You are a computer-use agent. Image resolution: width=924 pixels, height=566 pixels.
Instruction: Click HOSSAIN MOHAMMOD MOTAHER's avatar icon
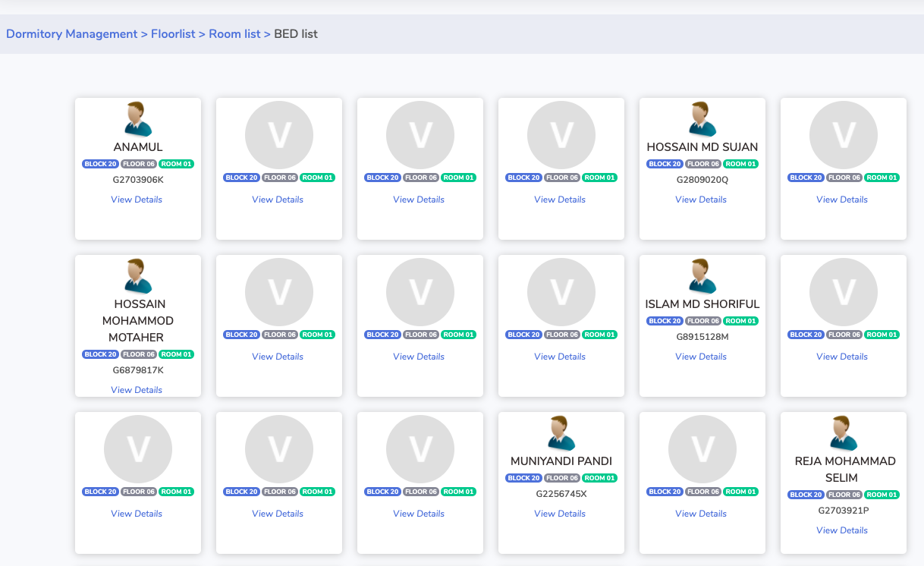[x=137, y=276]
